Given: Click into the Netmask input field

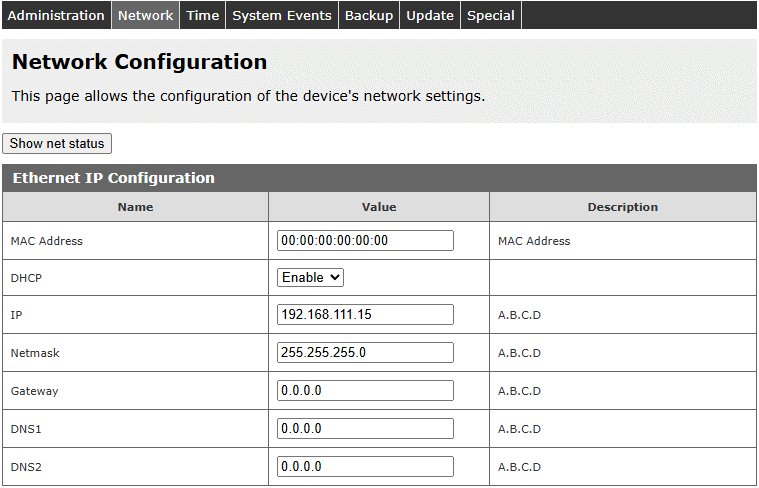Looking at the screenshot, I should tap(365, 353).
